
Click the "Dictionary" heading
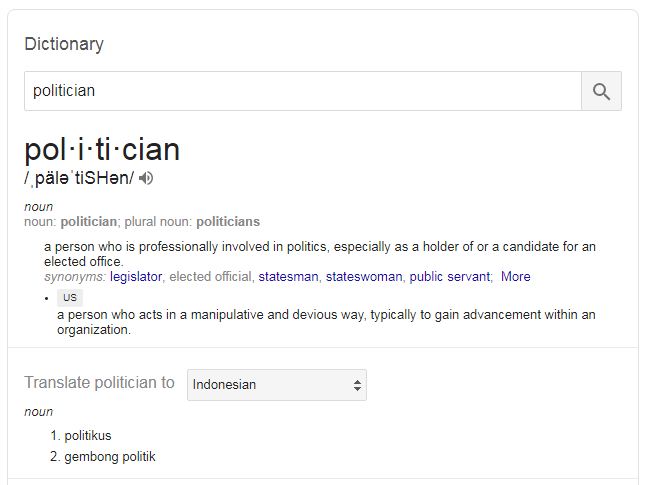click(64, 44)
